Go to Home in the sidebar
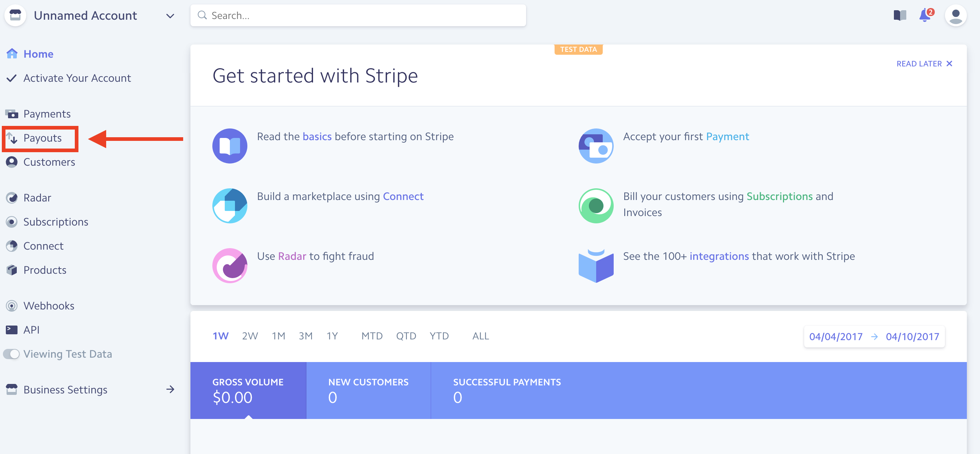 38,54
